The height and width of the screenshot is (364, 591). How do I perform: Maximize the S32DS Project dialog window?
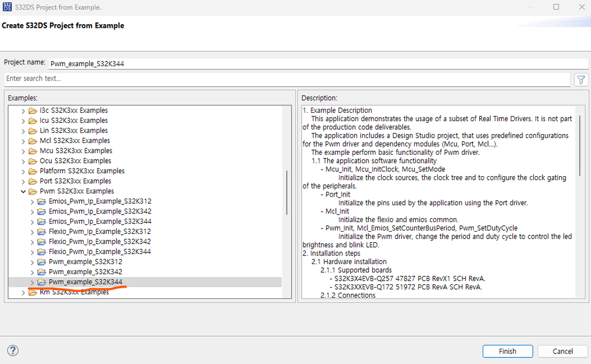click(x=556, y=6)
